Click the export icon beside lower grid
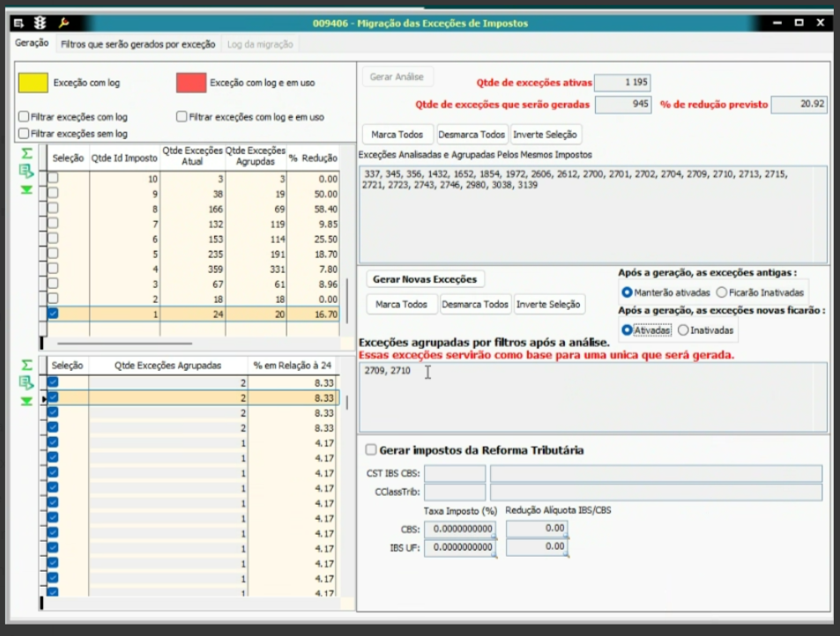Screen dimensions: 840x636 point(26,382)
